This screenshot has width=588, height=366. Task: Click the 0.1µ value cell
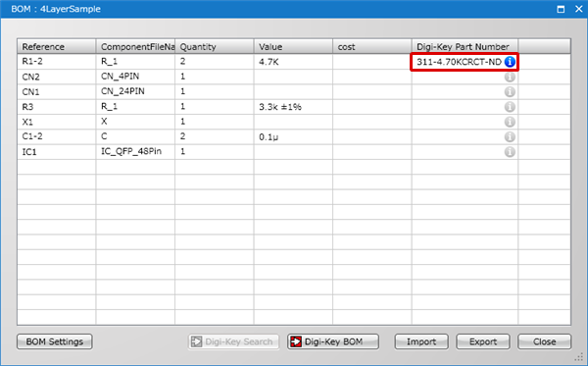(x=293, y=136)
